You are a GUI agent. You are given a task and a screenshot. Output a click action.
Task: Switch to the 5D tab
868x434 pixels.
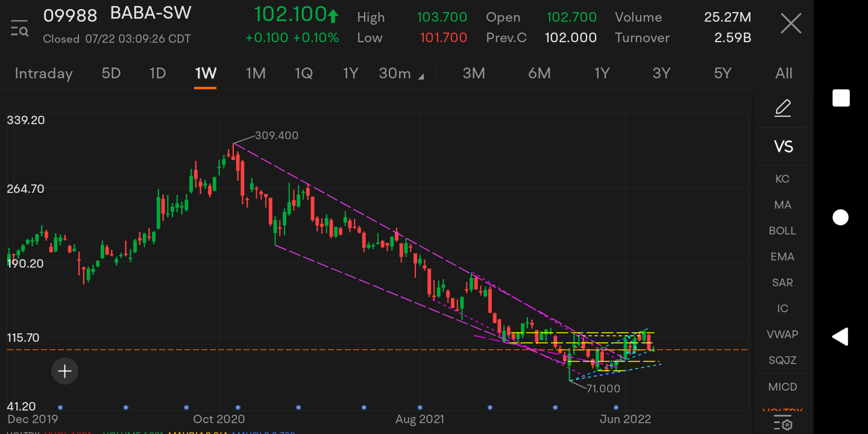click(x=111, y=74)
